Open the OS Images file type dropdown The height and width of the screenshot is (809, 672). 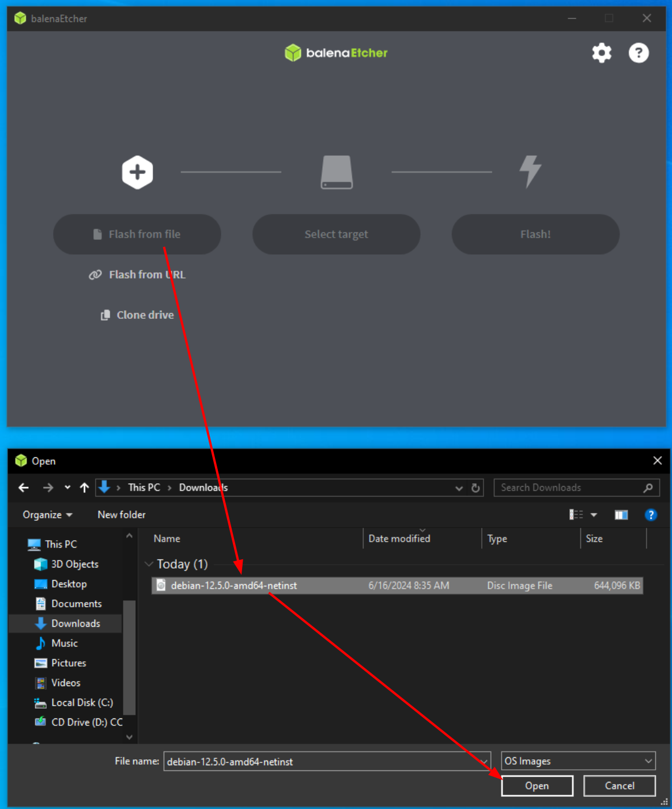[x=579, y=762]
